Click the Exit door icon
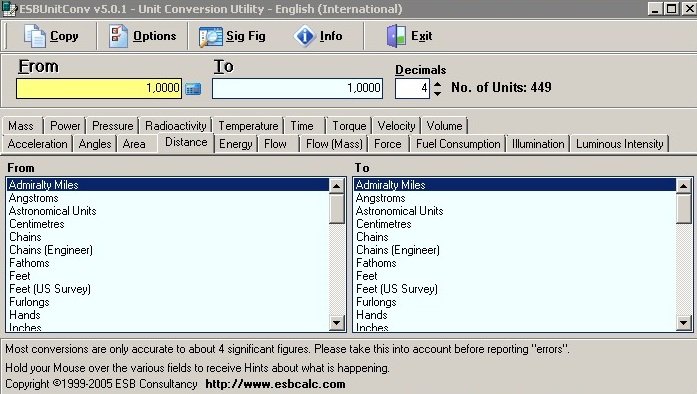Viewport: 697px width, 394px height. (396, 36)
